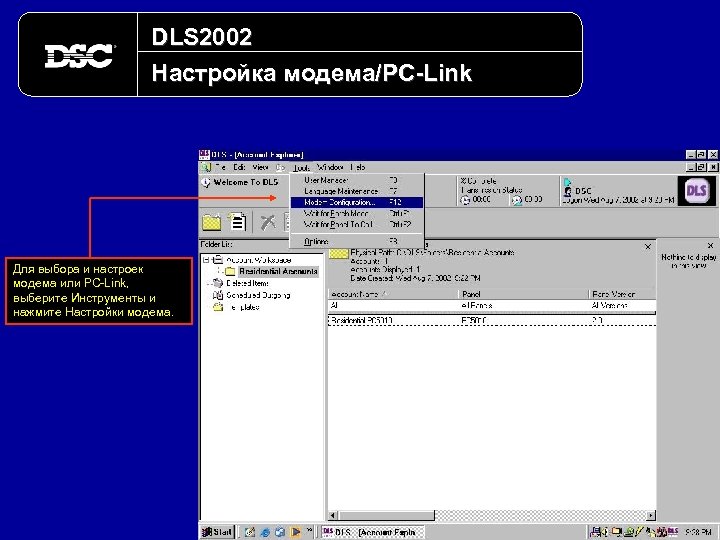Click the Residential Accounts folder icon
The height and width of the screenshot is (540, 720).
[x=230, y=271]
